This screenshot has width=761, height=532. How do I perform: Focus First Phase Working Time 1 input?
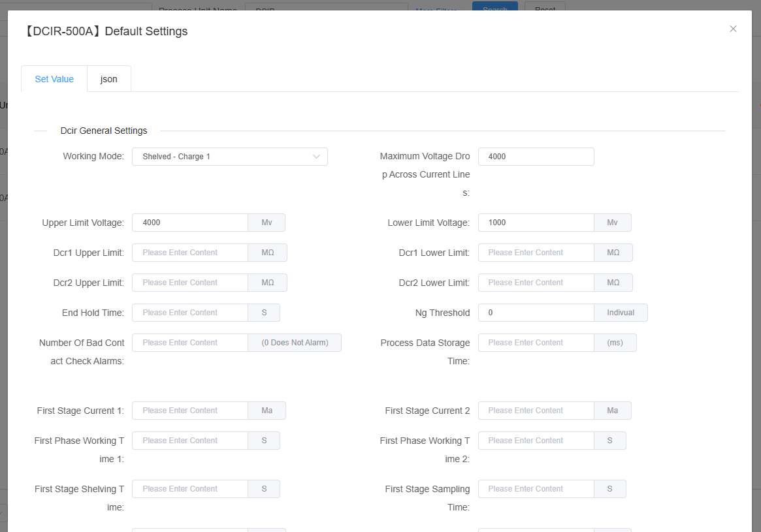coord(190,441)
